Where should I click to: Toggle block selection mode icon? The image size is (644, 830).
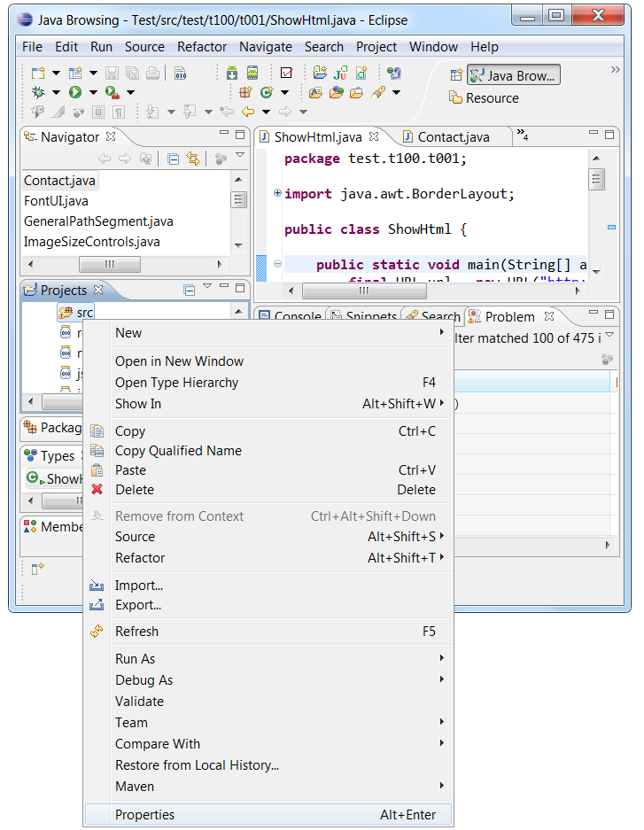click(98, 112)
